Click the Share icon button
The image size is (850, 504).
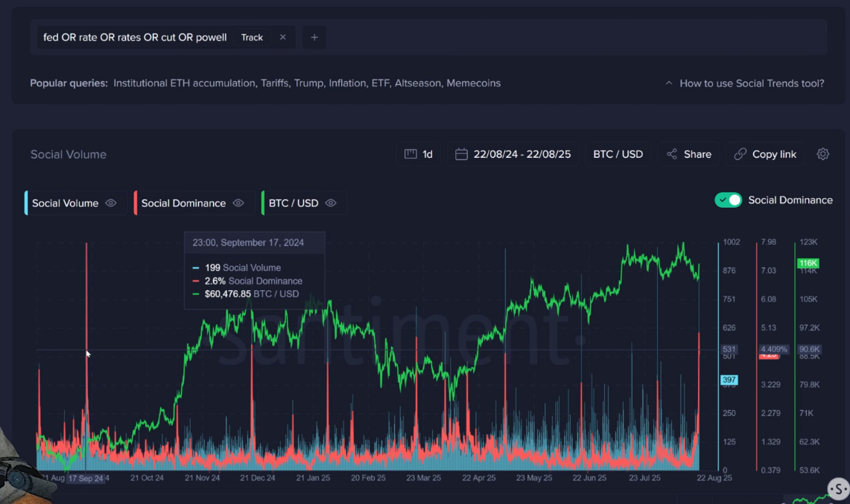point(672,154)
